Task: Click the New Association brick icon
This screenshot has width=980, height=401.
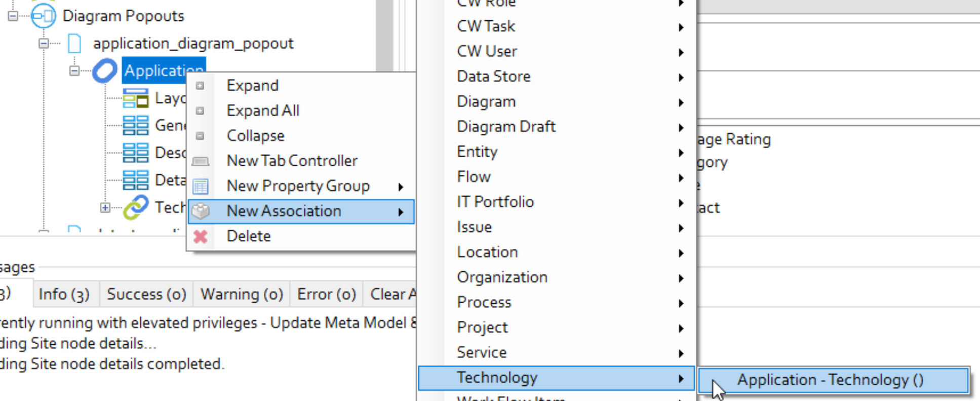Action: coord(201,211)
